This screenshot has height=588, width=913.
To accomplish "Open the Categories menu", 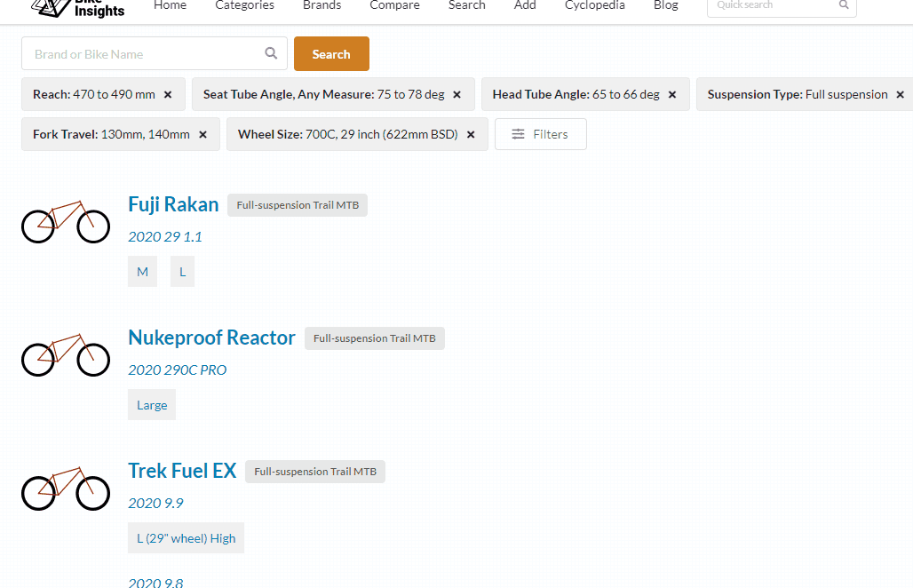I will [x=244, y=5].
